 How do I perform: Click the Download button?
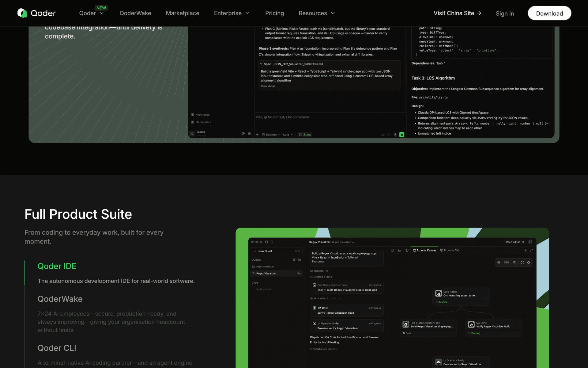[549, 13]
